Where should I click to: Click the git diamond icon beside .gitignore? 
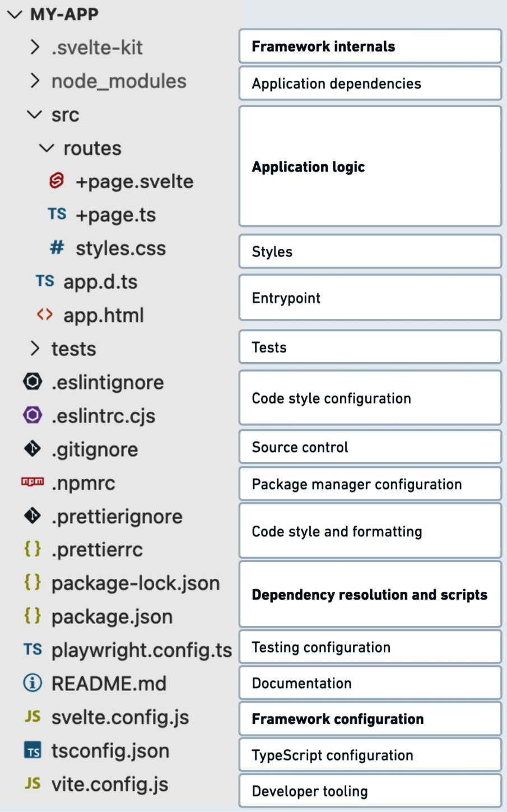coord(32,449)
